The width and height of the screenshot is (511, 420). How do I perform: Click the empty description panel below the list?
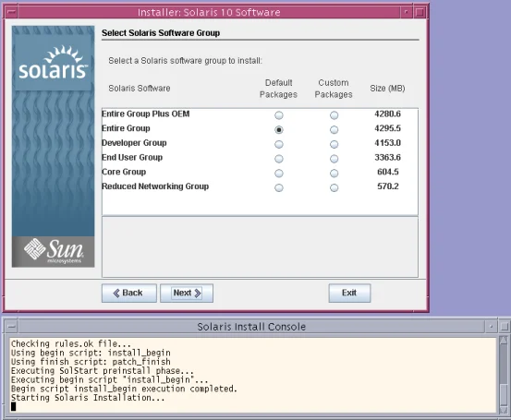(260, 247)
